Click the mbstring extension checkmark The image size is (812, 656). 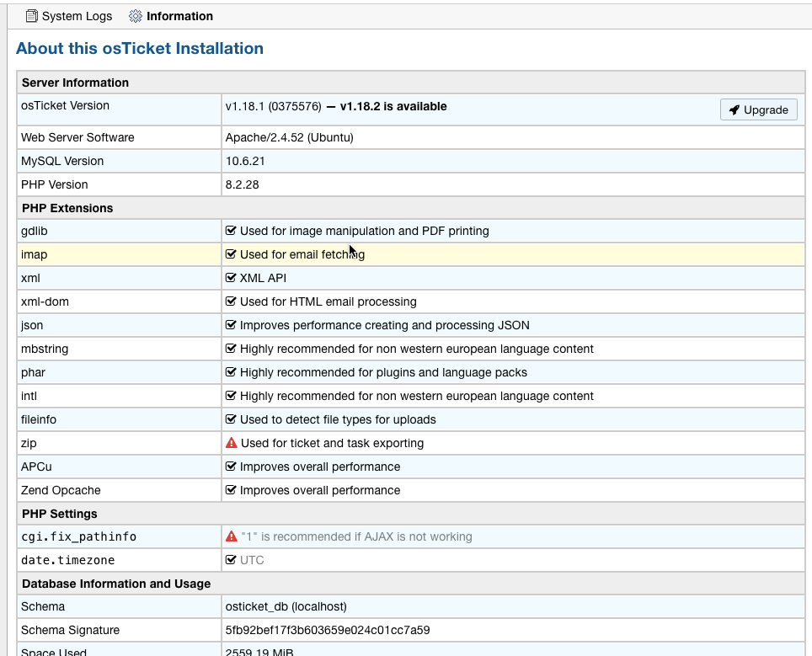[x=231, y=349]
